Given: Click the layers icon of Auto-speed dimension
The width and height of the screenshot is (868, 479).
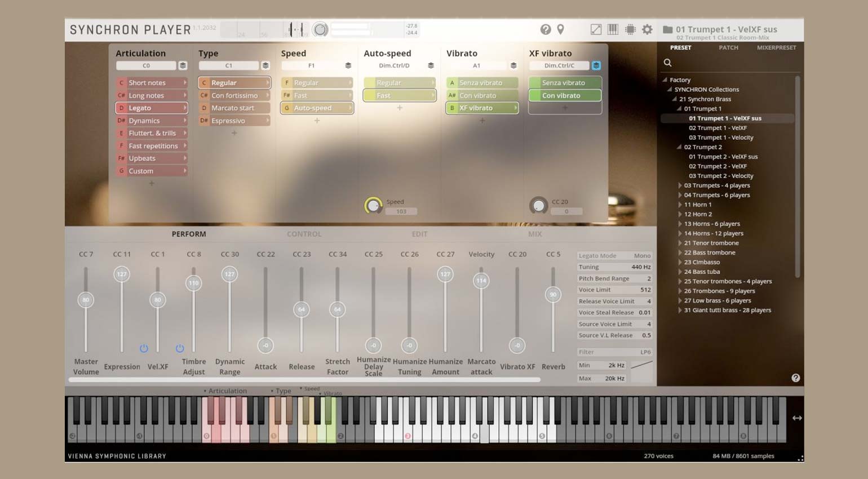Looking at the screenshot, I should pos(431,65).
